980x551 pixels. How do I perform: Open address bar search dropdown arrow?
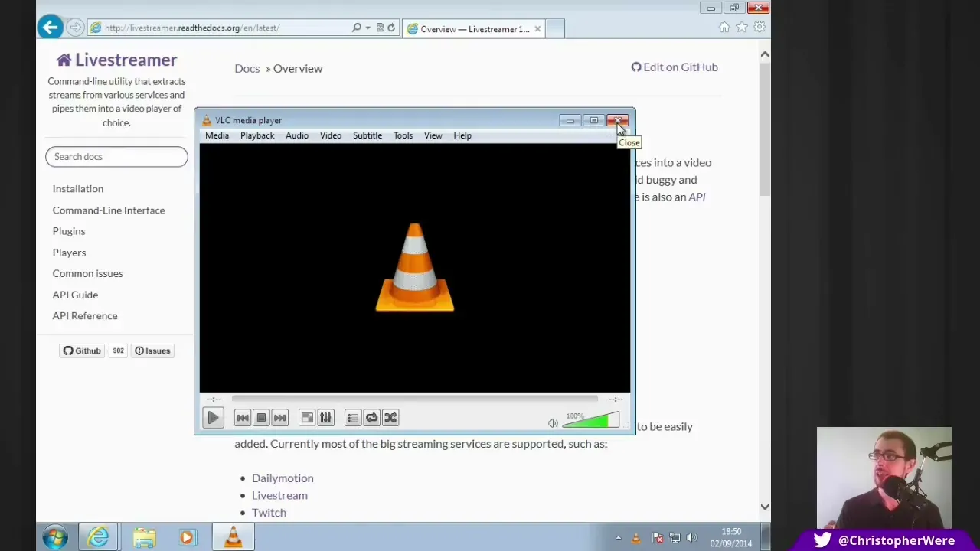(x=367, y=28)
